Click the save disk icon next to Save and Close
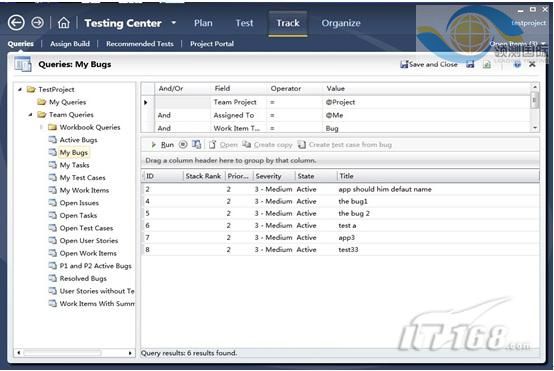The image size is (554, 371). (x=470, y=64)
